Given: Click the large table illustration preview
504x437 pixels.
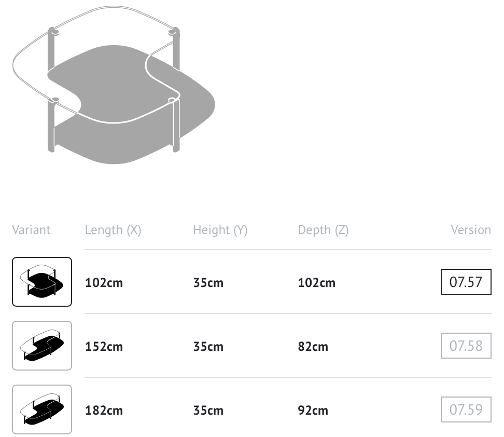Looking at the screenshot, I should click(x=114, y=85).
